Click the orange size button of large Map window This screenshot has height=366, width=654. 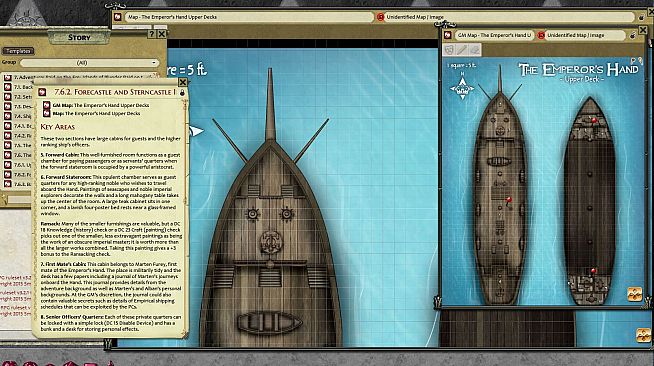pyautogui.click(x=644, y=335)
